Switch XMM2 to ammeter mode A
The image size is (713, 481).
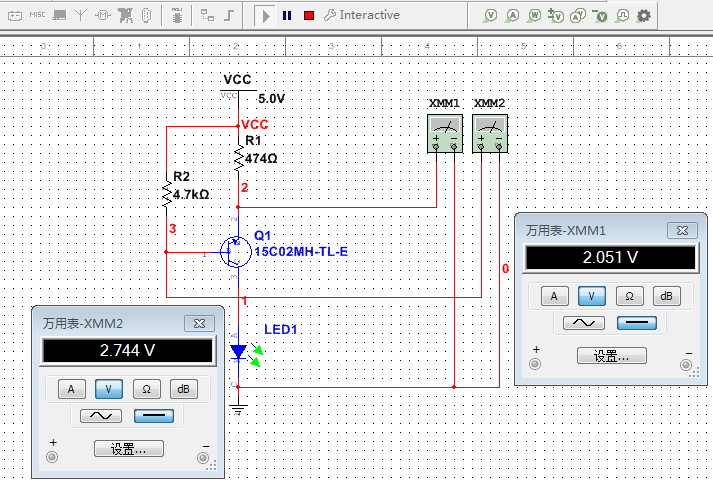pyautogui.click(x=71, y=389)
